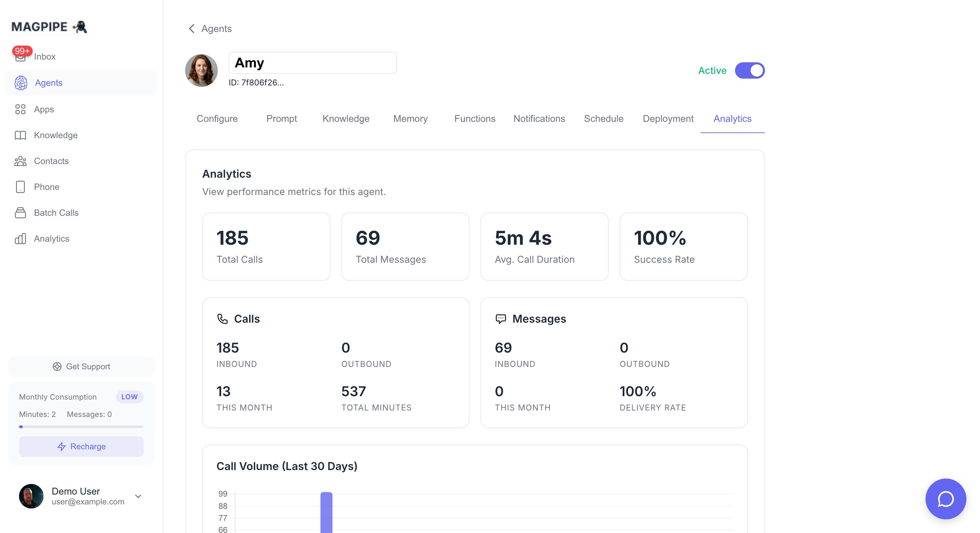
Task: Click the LOW consumption badge
Action: (x=129, y=397)
